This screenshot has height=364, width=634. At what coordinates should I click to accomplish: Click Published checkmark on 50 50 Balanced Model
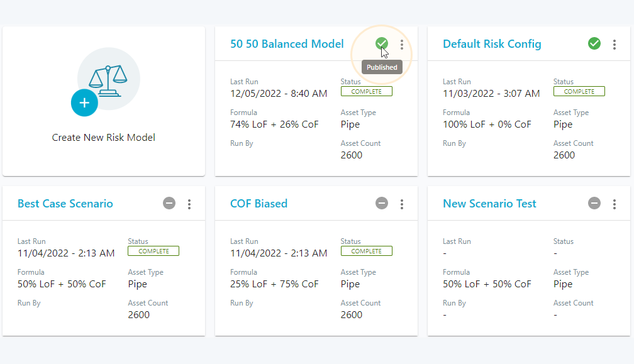coord(382,43)
